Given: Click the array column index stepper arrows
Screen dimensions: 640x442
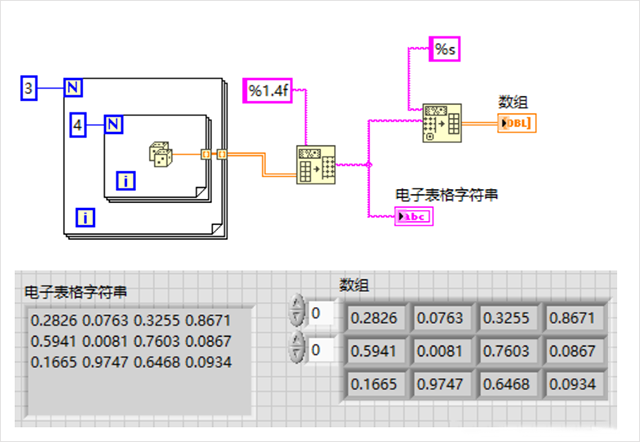Looking at the screenshot, I should 297,348.
